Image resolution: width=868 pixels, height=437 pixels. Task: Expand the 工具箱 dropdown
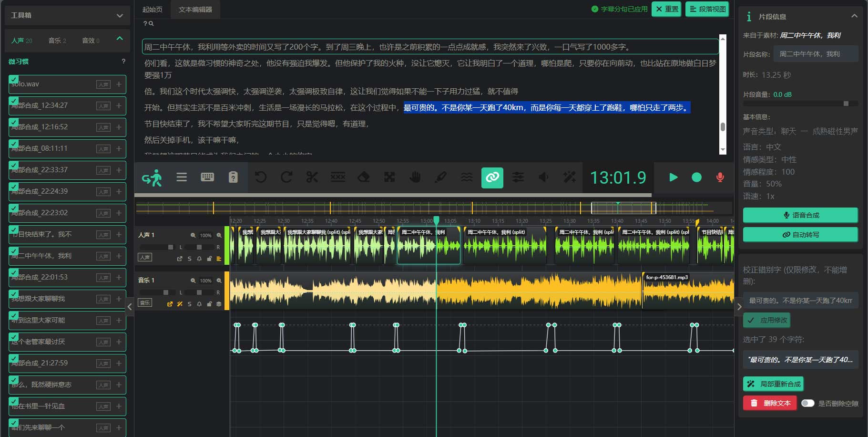[120, 16]
